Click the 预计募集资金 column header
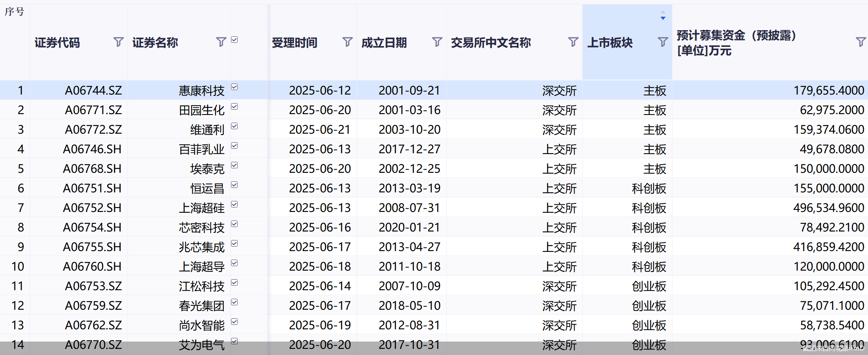868x355 pixels. tap(736, 43)
